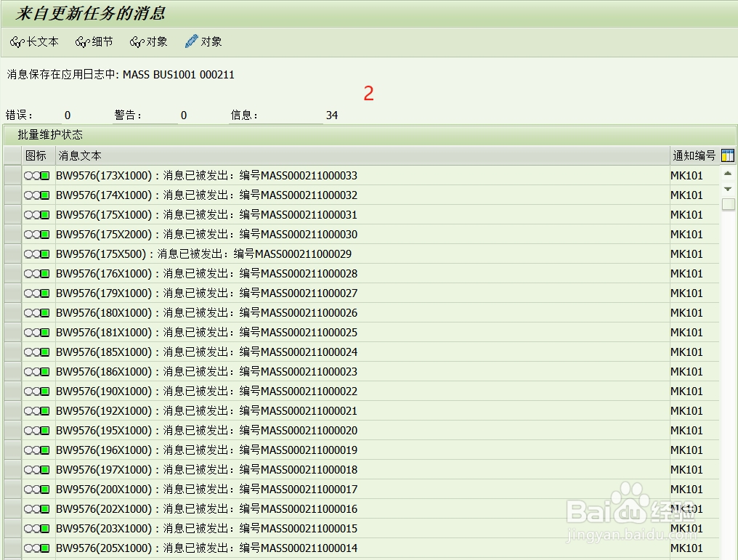Select message text BW9576(176X1000) row

[x=11, y=273]
